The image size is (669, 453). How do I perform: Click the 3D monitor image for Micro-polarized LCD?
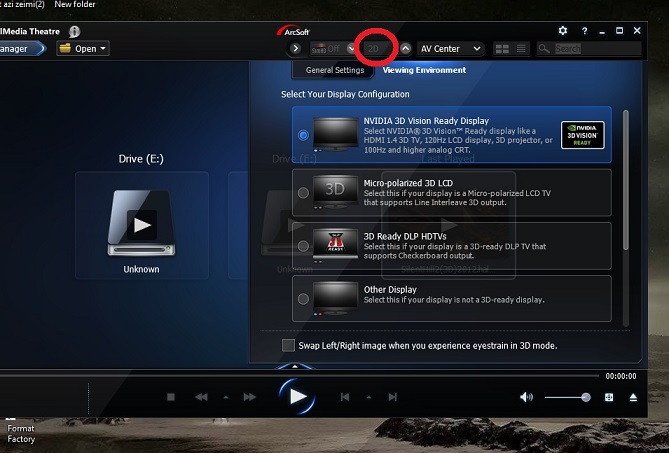click(335, 191)
